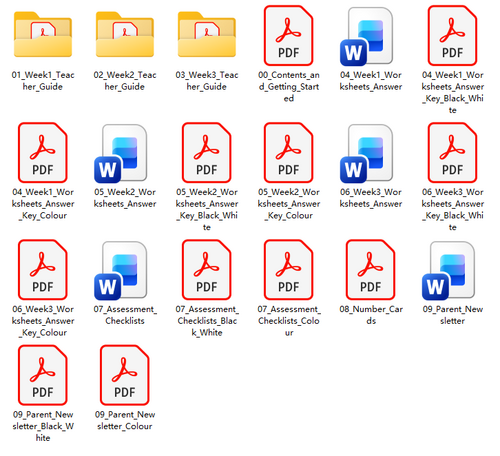
Task: Select the 05_Week2_Worksheets_Answer Word file
Action: pyautogui.click(x=121, y=154)
